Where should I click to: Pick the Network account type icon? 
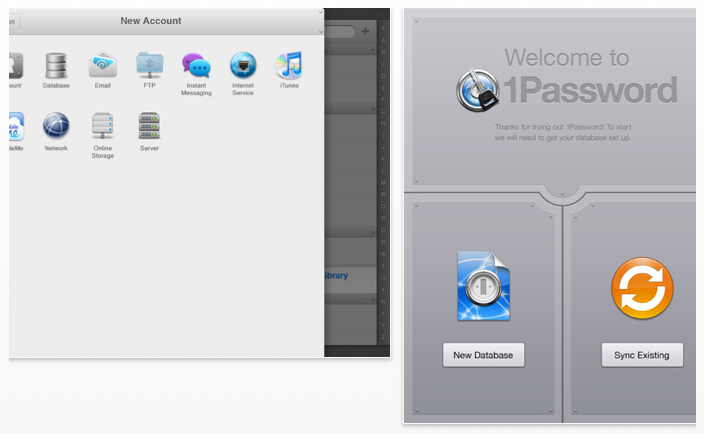[x=56, y=125]
